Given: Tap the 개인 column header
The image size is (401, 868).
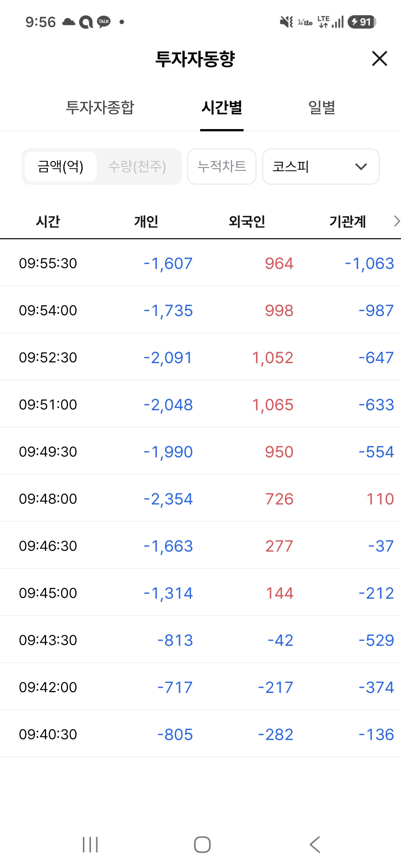Looking at the screenshot, I should (146, 221).
